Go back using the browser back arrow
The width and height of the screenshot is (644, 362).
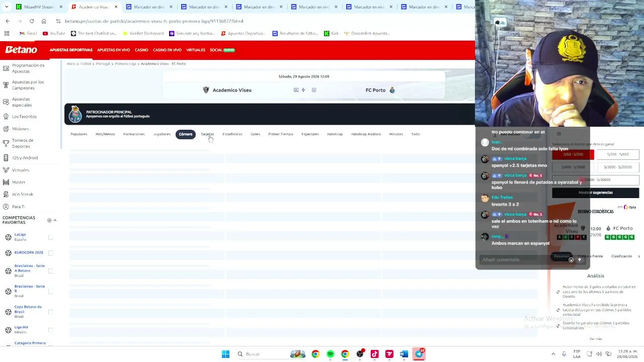8,21
